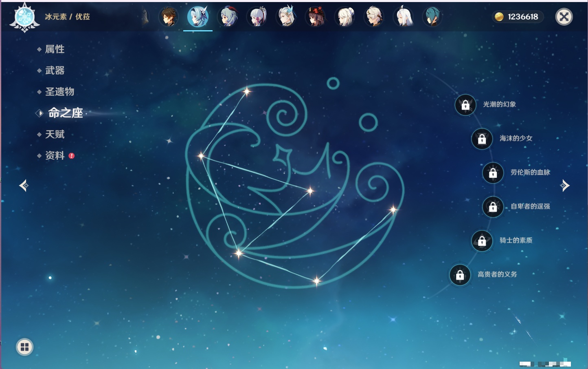Select the 骑士的素质 lock icon

(x=482, y=241)
